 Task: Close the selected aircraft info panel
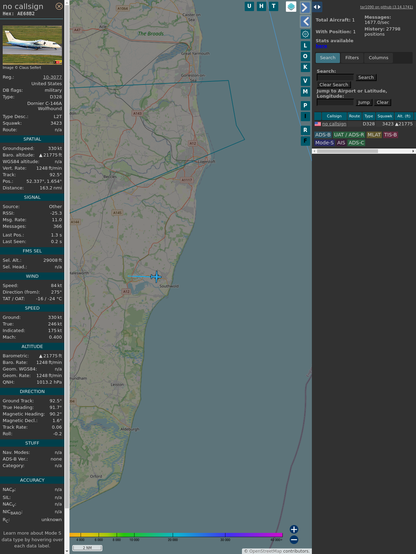click(x=59, y=6)
